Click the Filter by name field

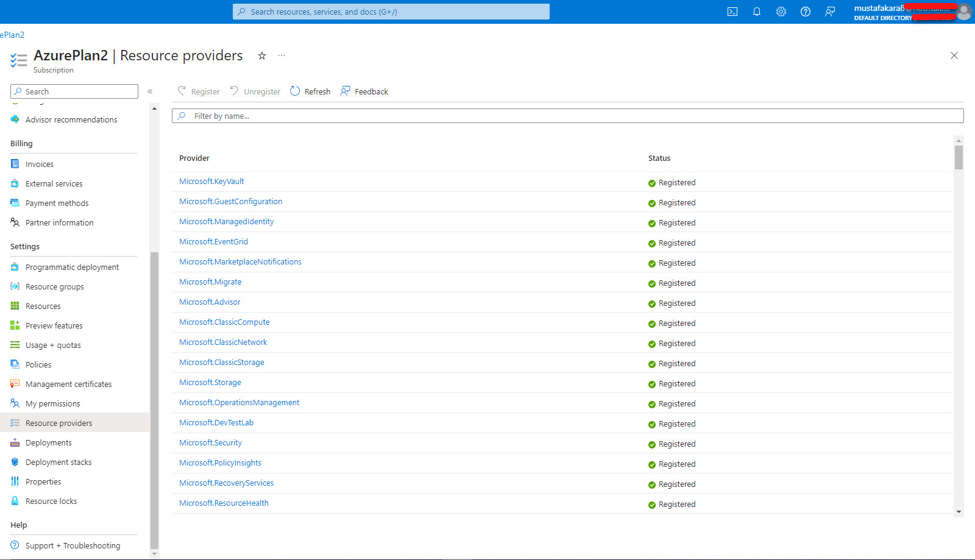567,116
